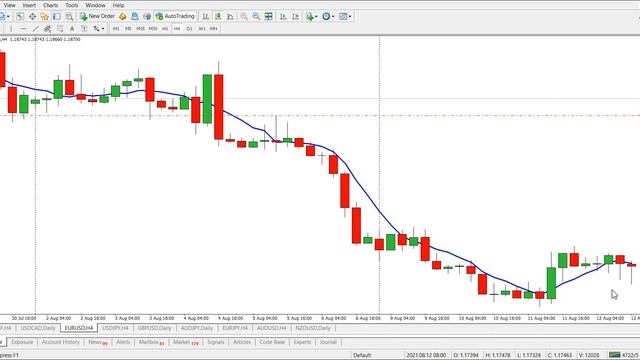Select the EURUSD,H4 chart tab
Image resolution: width=640 pixels, height=360 pixels.
[x=79, y=328]
